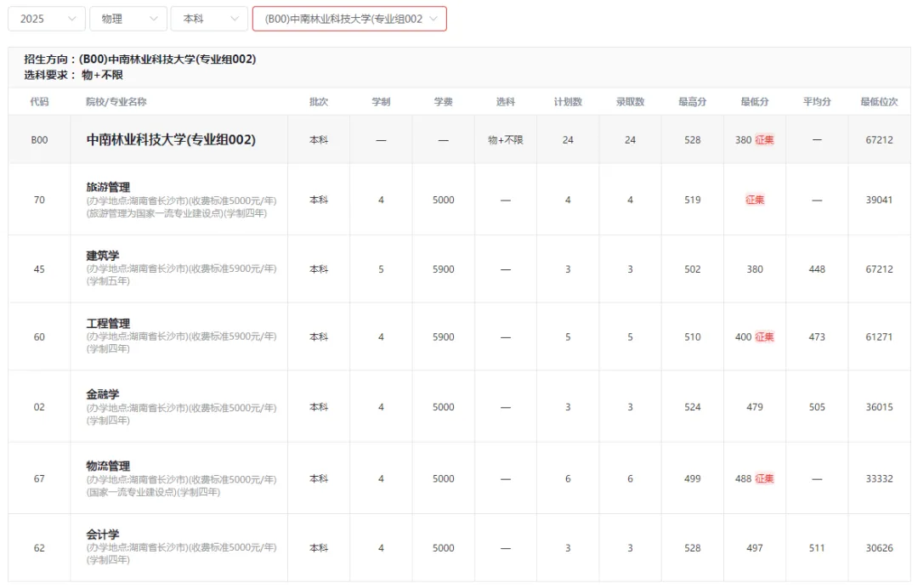918x588 pixels.
Task: Select the bold 中南林业科技大学(专业组002) row title
Action: [171, 140]
